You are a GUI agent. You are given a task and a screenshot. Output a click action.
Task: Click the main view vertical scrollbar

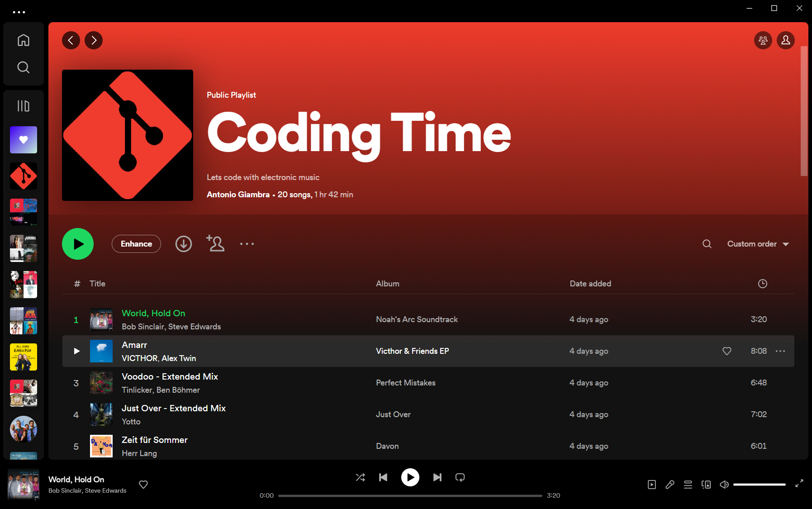(x=804, y=111)
